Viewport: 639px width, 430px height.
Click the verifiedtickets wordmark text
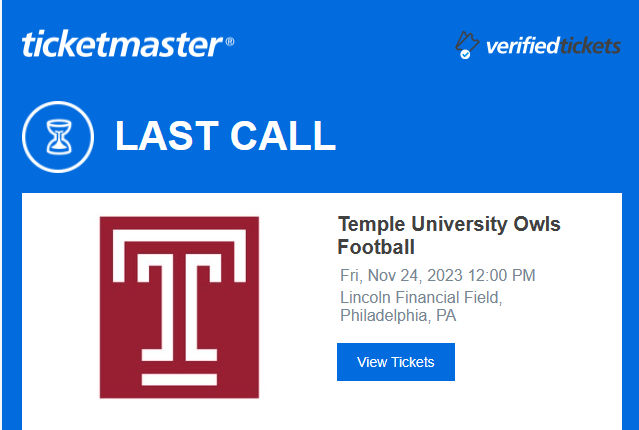[553, 45]
